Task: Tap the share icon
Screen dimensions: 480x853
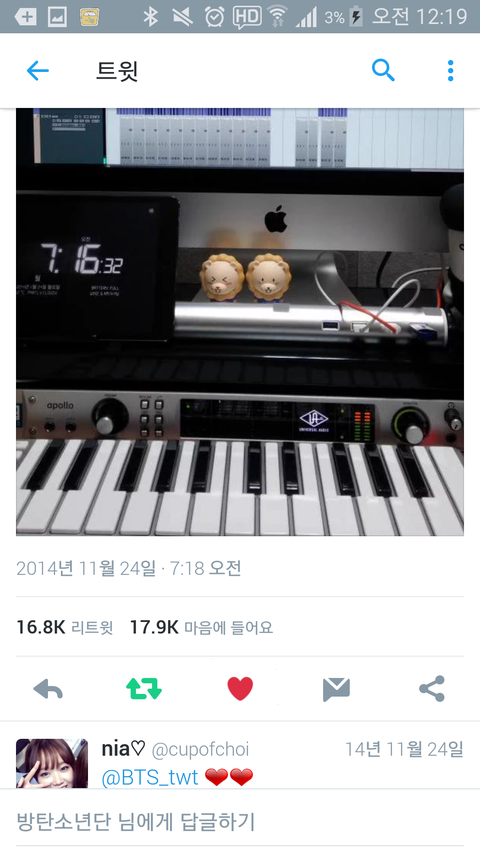Action: [x=432, y=689]
